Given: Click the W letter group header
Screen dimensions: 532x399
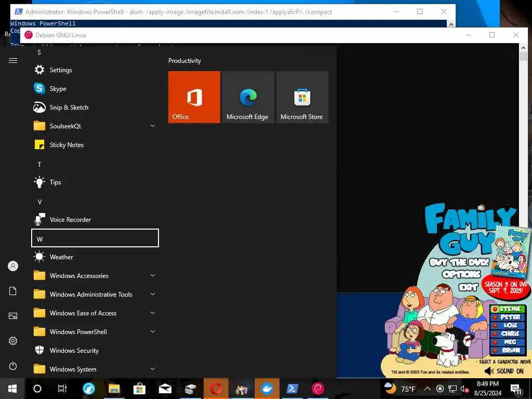Looking at the screenshot, I should click(95, 238).
